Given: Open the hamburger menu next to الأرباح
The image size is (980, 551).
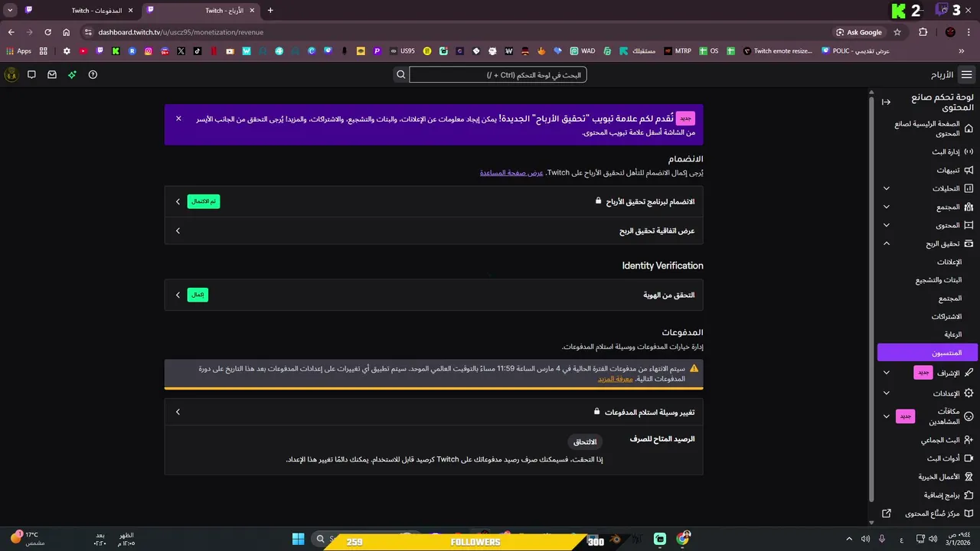Looking at the screenshot, I should coord(966,75).
